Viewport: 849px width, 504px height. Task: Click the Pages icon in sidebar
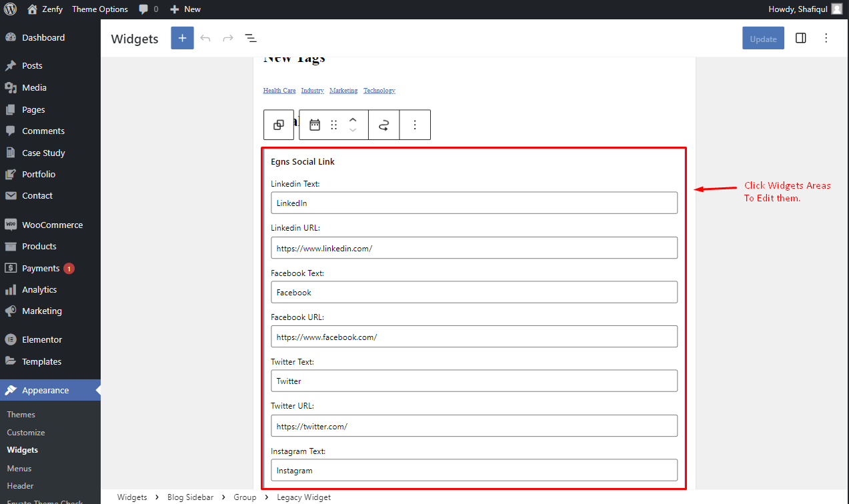(11, 109)
